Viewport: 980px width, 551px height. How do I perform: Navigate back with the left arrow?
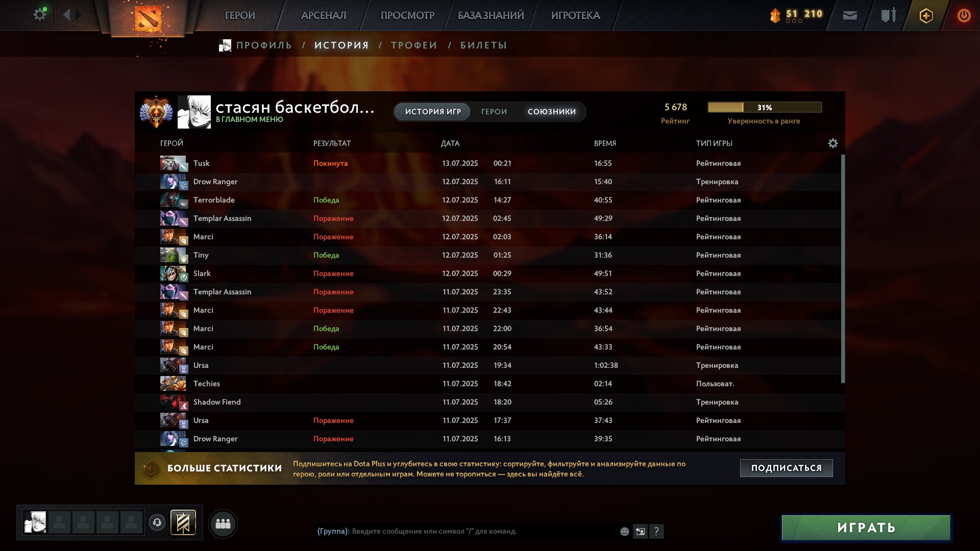pyautogui.click(x=66, y=15)
